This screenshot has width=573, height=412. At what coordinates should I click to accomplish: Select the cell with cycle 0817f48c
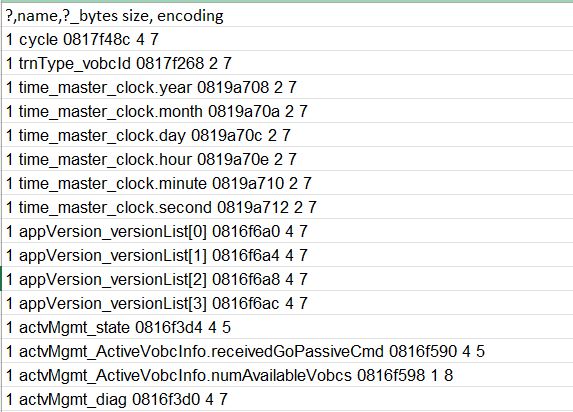287,39
